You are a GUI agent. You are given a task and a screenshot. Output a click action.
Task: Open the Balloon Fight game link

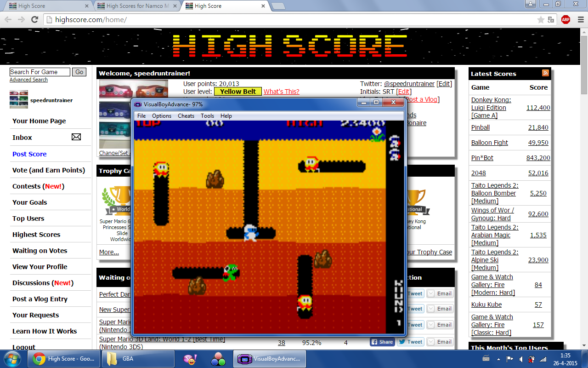click(x=490, y=143)
